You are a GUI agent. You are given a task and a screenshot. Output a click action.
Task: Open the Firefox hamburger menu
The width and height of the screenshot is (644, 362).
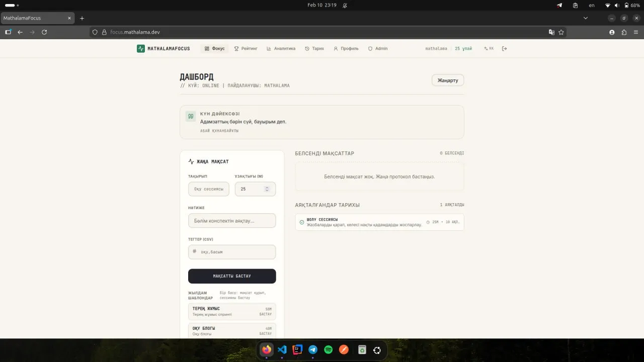coord(636,32)
